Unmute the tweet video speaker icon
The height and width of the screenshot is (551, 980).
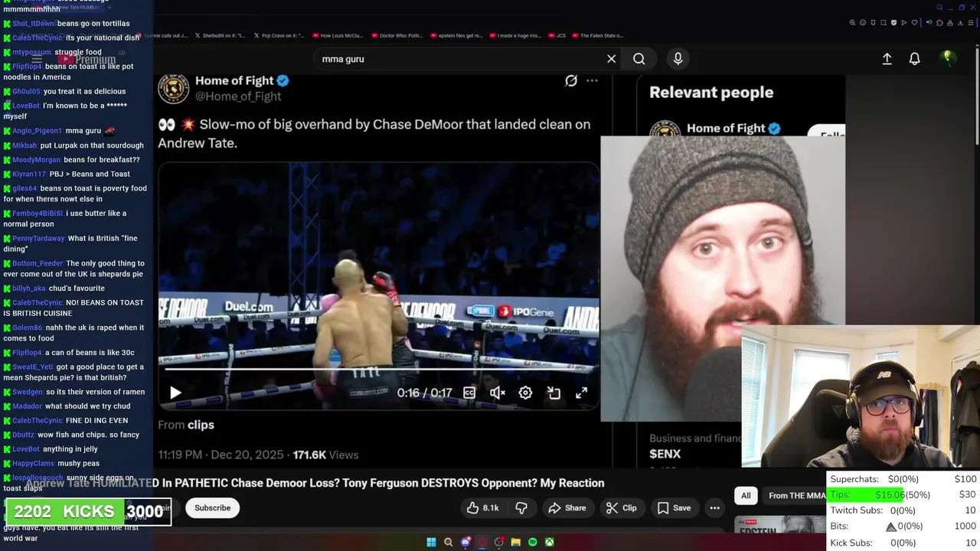click(497, 393)
